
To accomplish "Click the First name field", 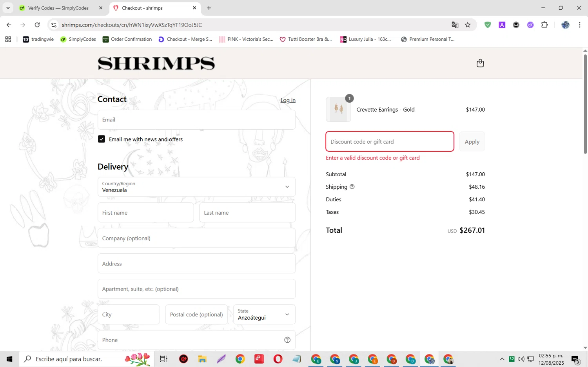I will click(x=145, y=212).
